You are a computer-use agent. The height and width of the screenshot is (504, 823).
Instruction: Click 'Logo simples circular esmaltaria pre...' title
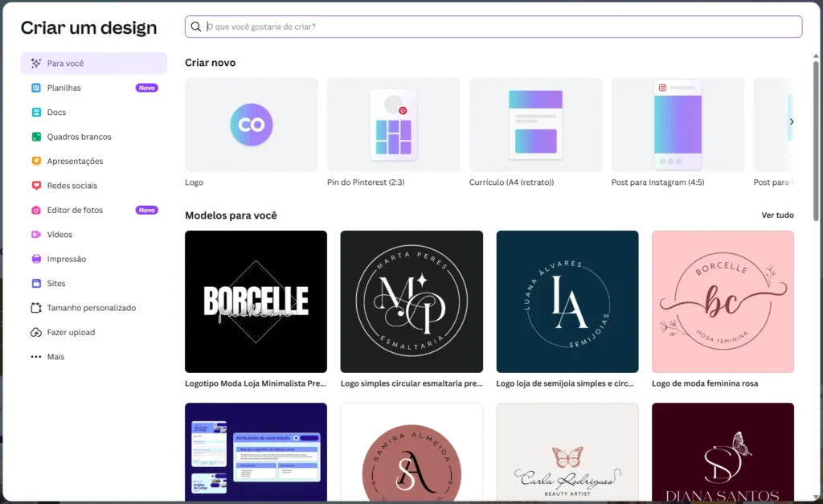click(411, 383)
